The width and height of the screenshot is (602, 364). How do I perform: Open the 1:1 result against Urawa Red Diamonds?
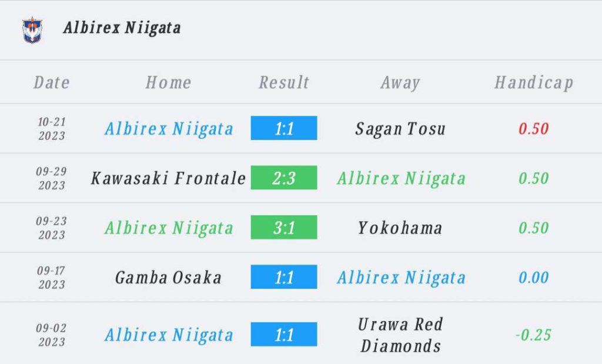284,334
